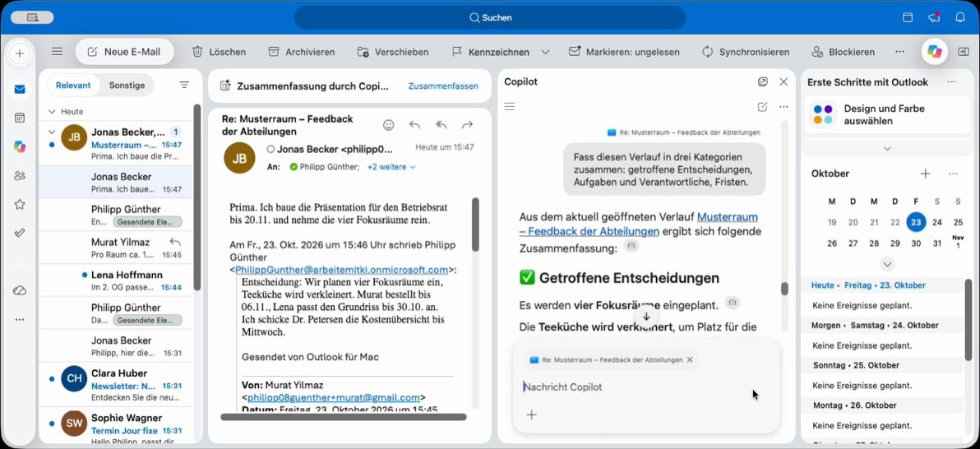Image resolution: width=980 pixels, height=449 pixels.
Task: Open the Copilot chat list menu
Action: click(510, 107)
